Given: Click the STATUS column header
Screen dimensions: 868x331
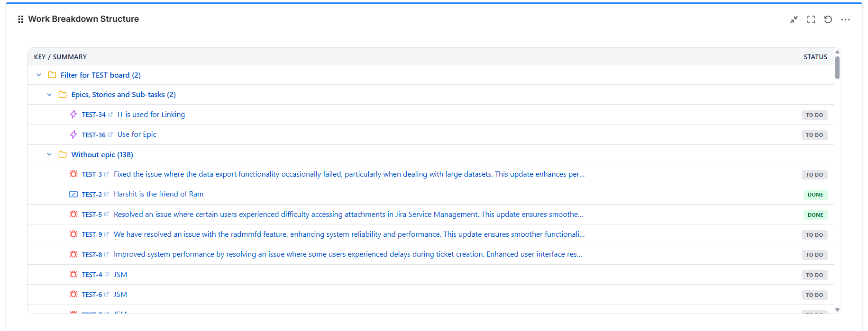Looking at the screenshot, I should click(815, 57).
